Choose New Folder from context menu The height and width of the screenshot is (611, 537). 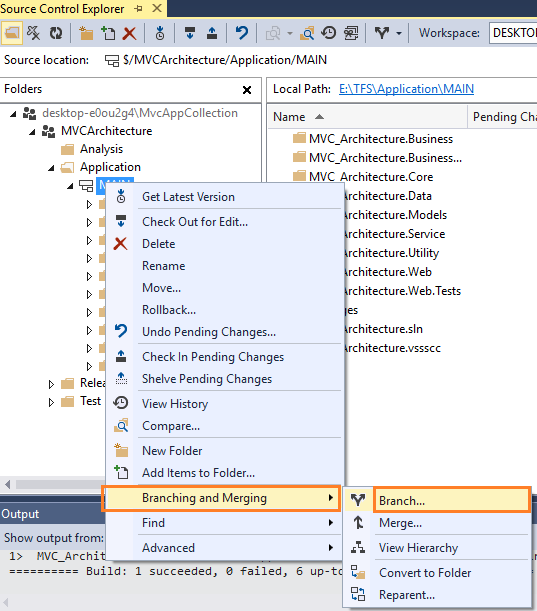(x=224, y=451)
